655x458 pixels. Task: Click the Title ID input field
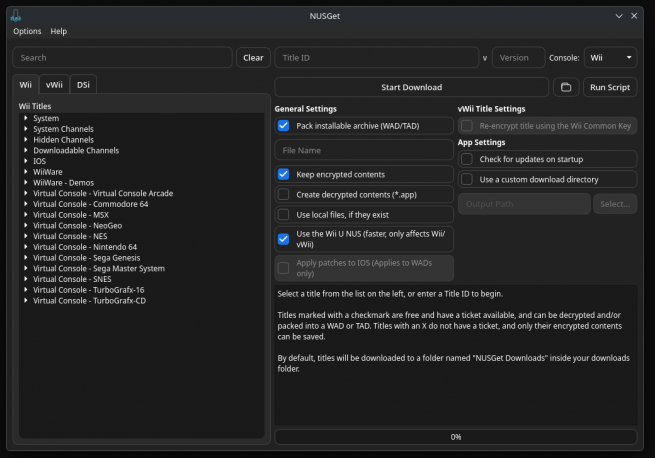click(x=376, y=58)
